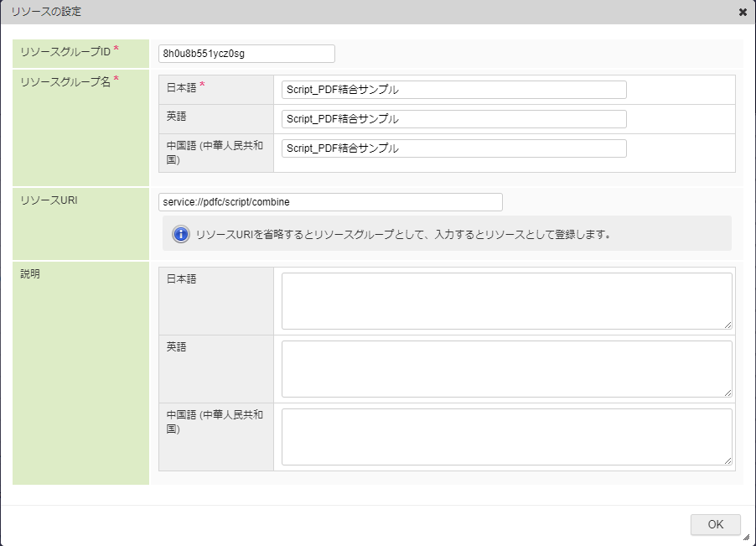Click the リソースグループ名 label

[65, 81]
